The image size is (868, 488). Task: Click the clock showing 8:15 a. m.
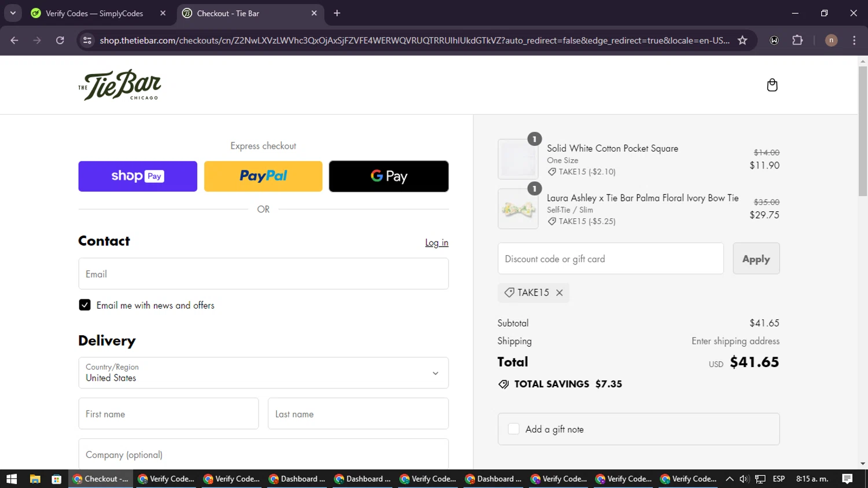coord(812,479)
